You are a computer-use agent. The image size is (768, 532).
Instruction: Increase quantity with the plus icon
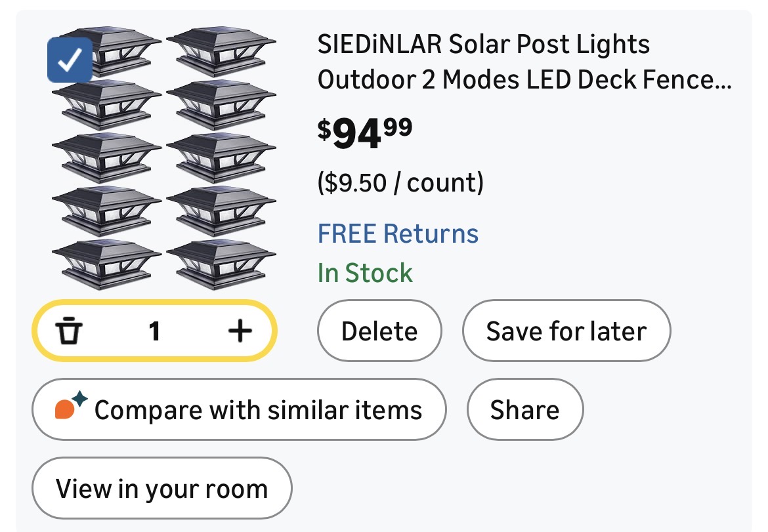coord(240,331)
